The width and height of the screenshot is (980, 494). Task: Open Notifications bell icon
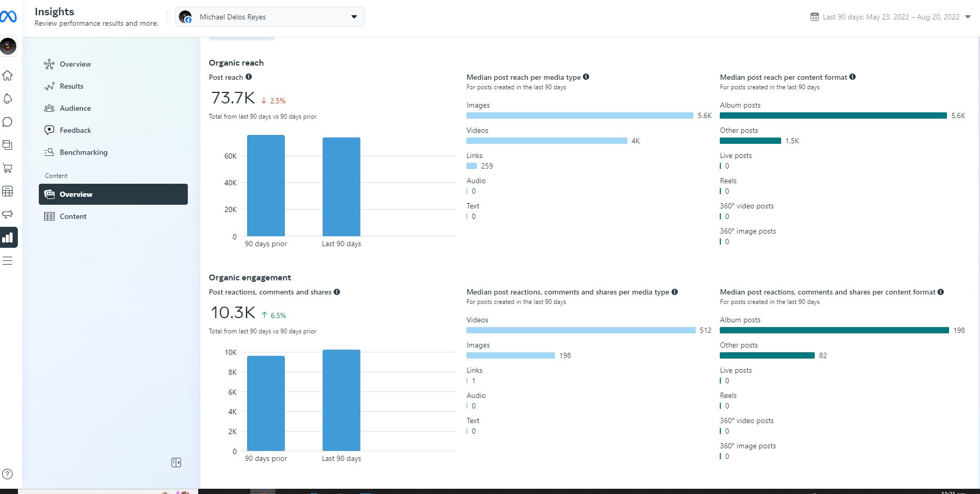(x=7, y=99)
